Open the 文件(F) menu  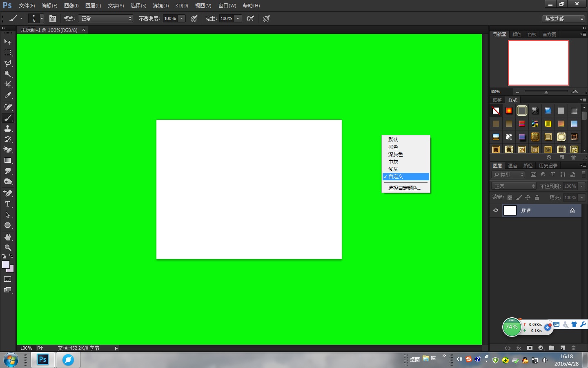(27, 6)
